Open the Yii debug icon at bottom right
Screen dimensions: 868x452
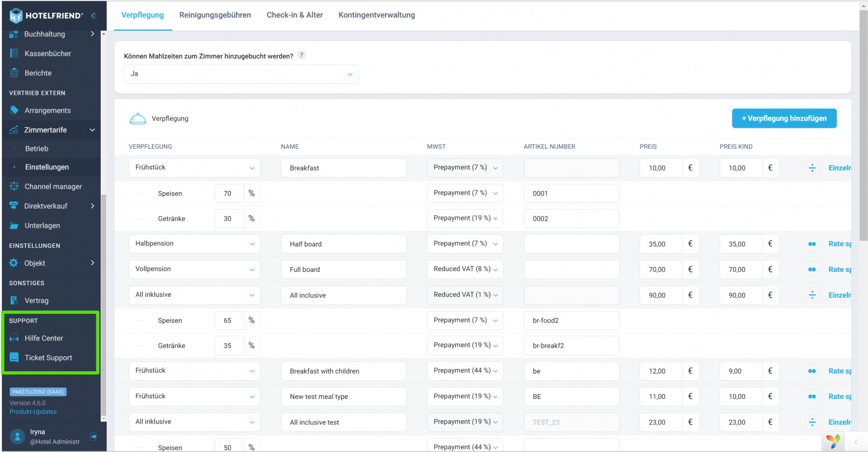(833, 442)
